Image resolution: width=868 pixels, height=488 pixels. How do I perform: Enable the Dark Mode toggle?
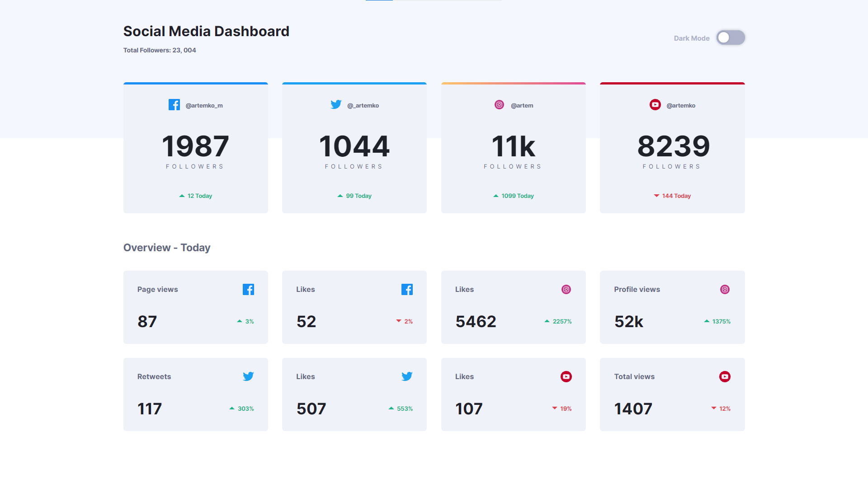pyautogui.click(x=731, y=38)
